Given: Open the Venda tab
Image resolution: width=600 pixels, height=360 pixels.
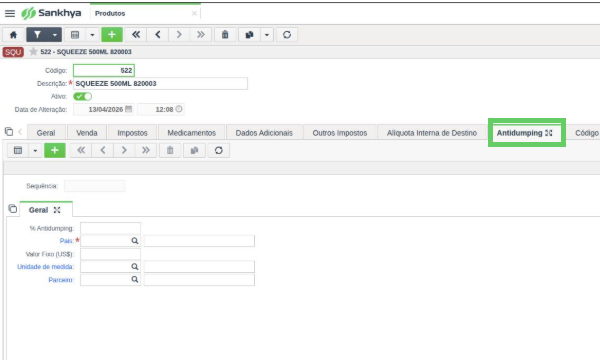Looking at the screenshot, I should (87, 133).
